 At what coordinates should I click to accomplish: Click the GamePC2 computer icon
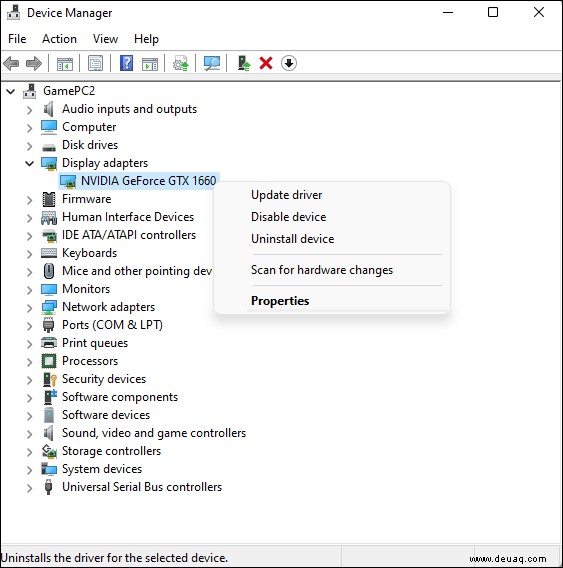30,91
